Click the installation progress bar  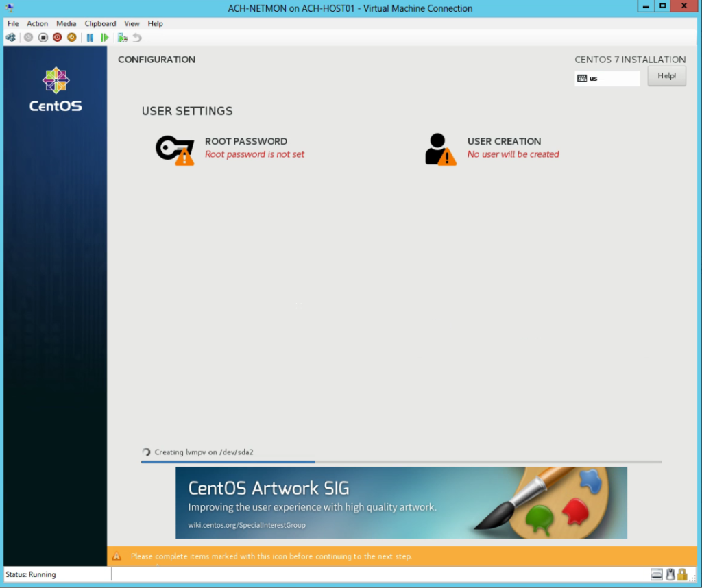pyautogui.click(x=402, y=461)
